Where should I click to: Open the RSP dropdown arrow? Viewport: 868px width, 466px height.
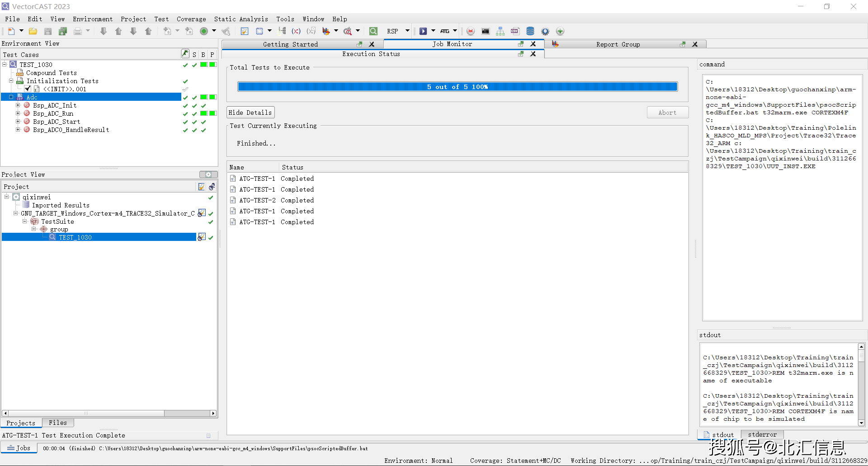[407, 31]
